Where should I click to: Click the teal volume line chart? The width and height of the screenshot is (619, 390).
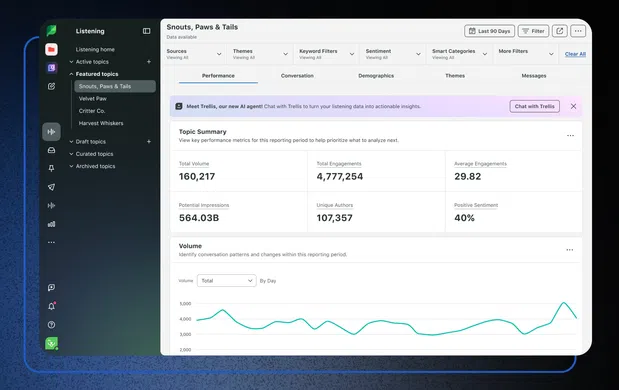(x=386, y=319)
